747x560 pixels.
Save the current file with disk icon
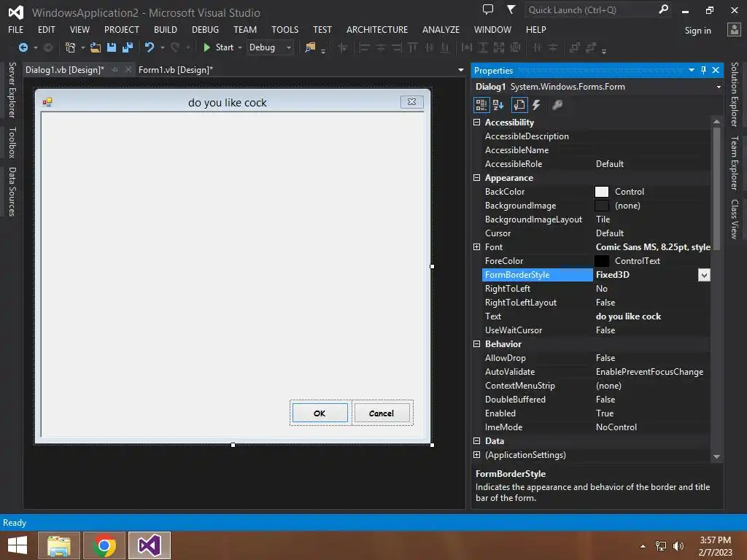[112, 47]
